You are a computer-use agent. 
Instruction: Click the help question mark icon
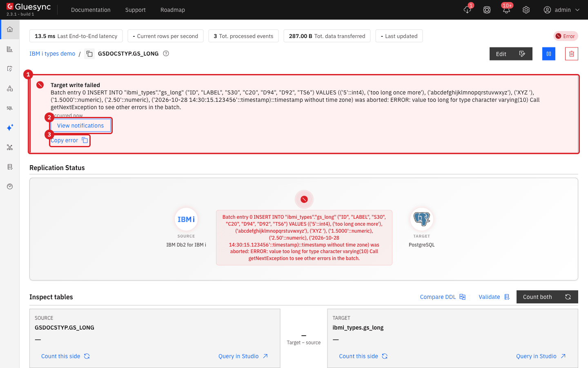pyautogui.click(x=166, y=53)
